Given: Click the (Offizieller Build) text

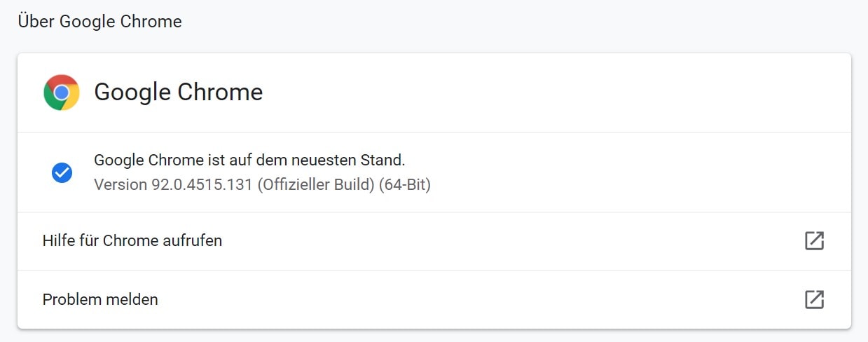Looking at the screenshot, I should (x=315, y=185).
